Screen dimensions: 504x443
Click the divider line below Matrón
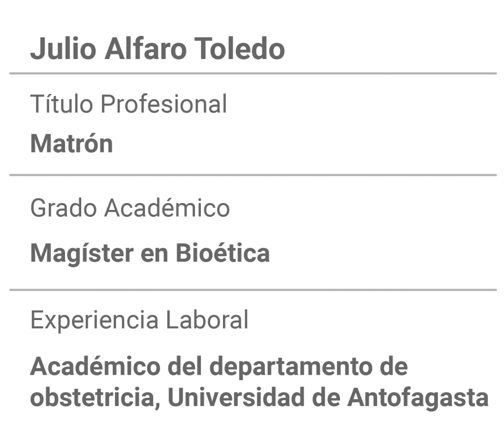click(253, 175)
